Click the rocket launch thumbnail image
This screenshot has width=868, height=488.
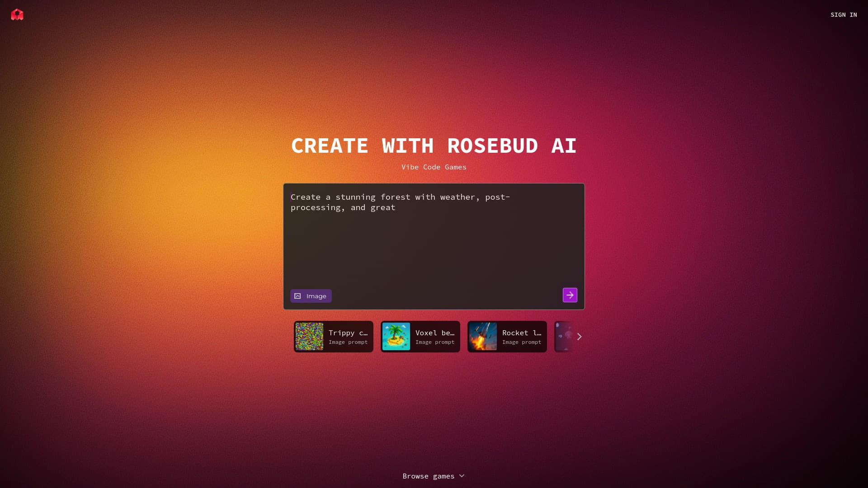(483, 337)
